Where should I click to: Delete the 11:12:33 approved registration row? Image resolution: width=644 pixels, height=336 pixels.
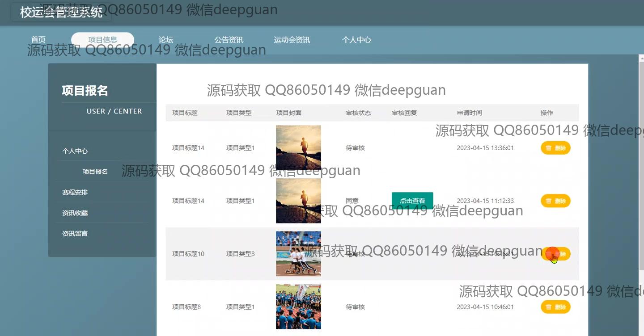[x=555, y=201]
